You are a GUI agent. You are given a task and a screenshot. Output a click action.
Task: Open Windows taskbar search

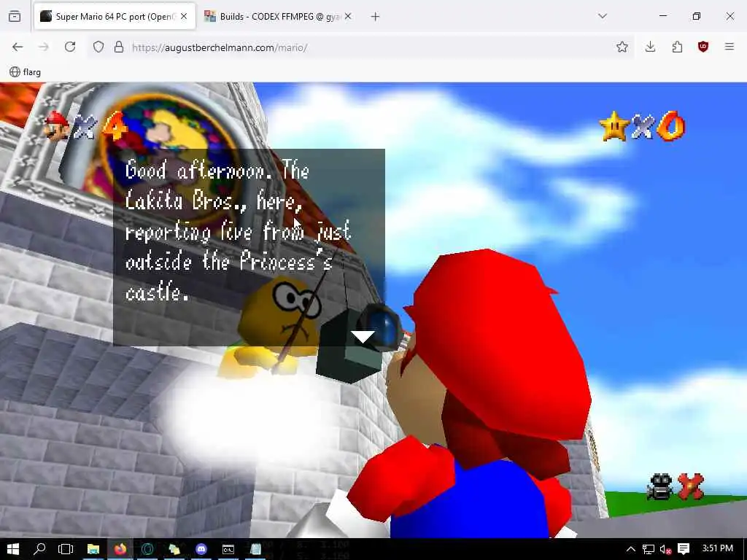(39, 549)
